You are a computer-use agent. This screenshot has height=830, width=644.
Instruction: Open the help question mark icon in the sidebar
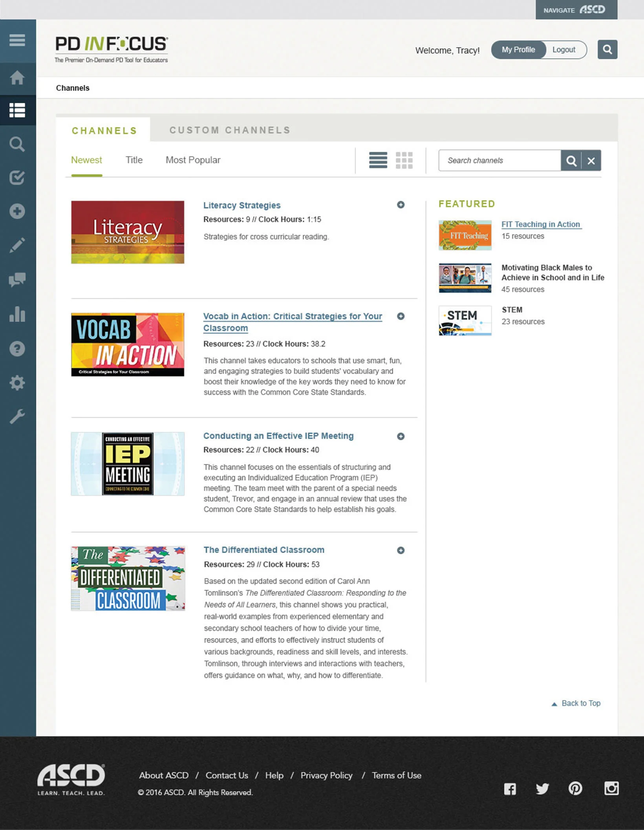[17, 348]
